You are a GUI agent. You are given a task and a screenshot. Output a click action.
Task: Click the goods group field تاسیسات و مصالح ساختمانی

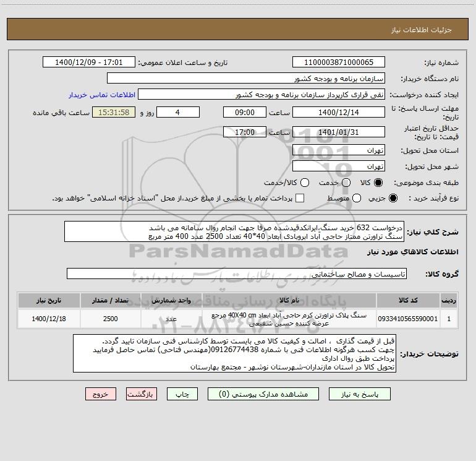tap(237, 274)
